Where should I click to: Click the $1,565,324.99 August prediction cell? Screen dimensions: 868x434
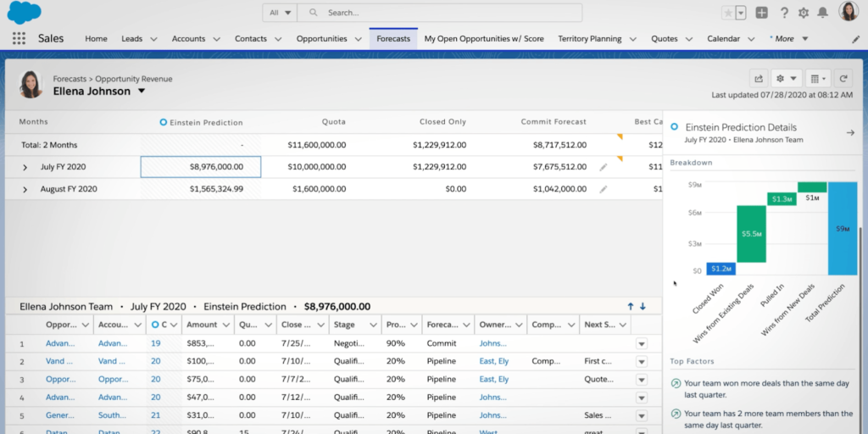pyautogui.click(x=200, y=189)
